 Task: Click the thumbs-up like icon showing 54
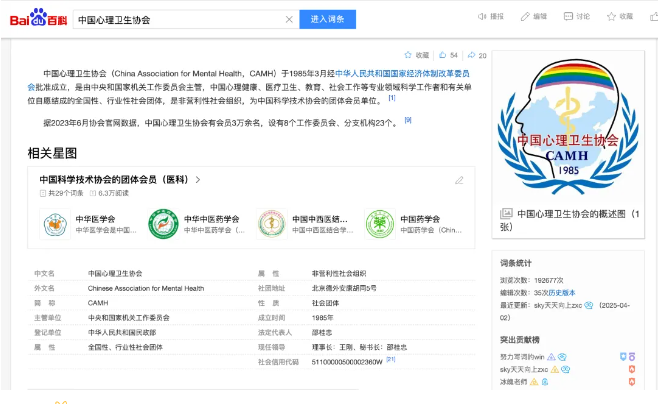point(442,55)
